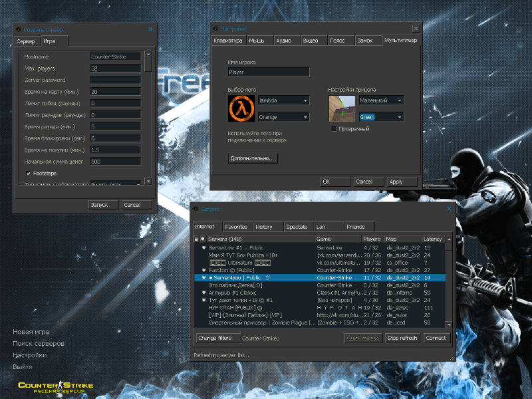Switch to Spectate tab in Servers
This screenshot has height=399, width=532.
(299, 227)
